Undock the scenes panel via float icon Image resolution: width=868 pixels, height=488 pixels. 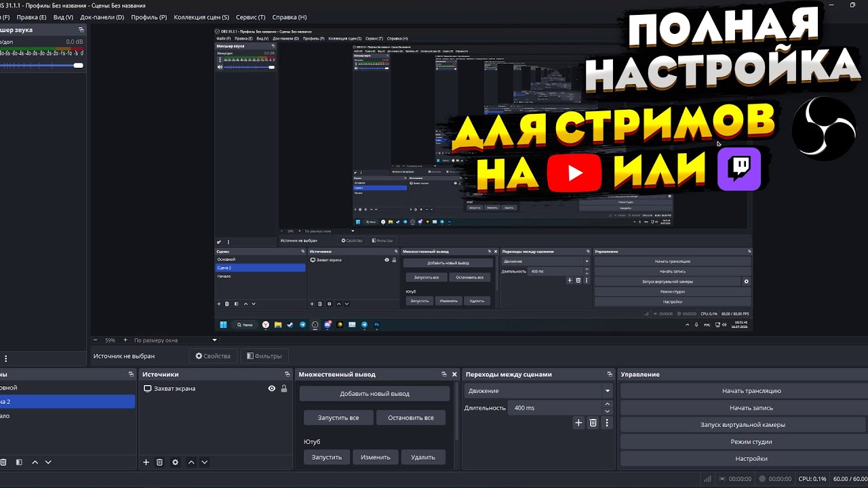pos(131,374)
